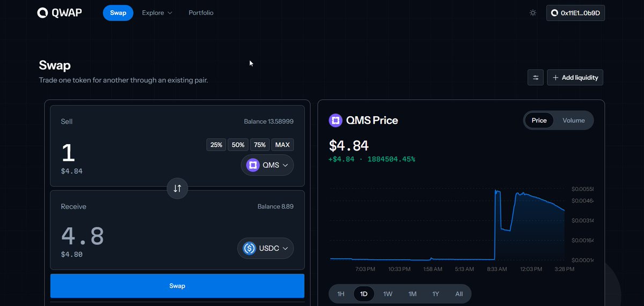The width and height of the screenshot is (644, 306).
Task: Click the blue Swap submit button
Action: 177,286
